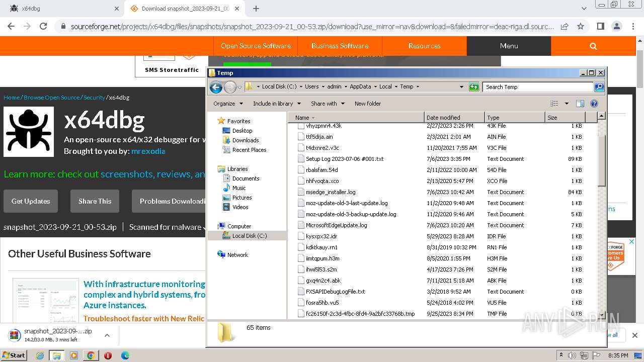Open the Open Source Software menu

pos(256,46)
